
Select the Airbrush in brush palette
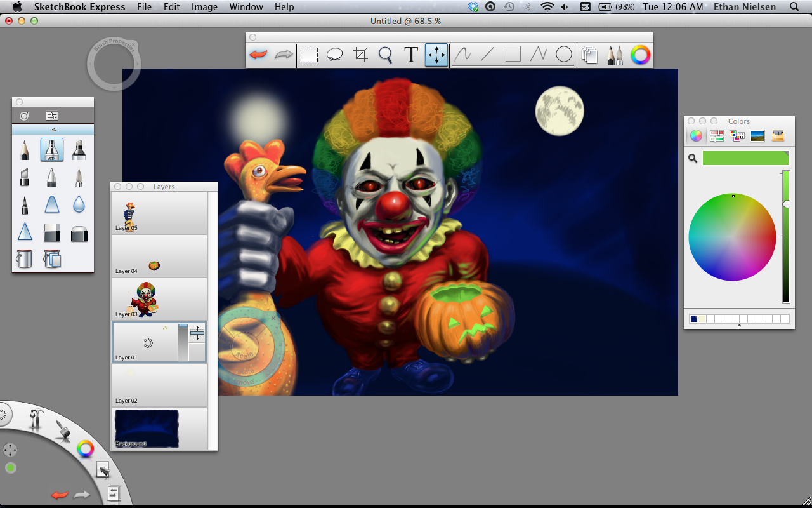point(52,150)
